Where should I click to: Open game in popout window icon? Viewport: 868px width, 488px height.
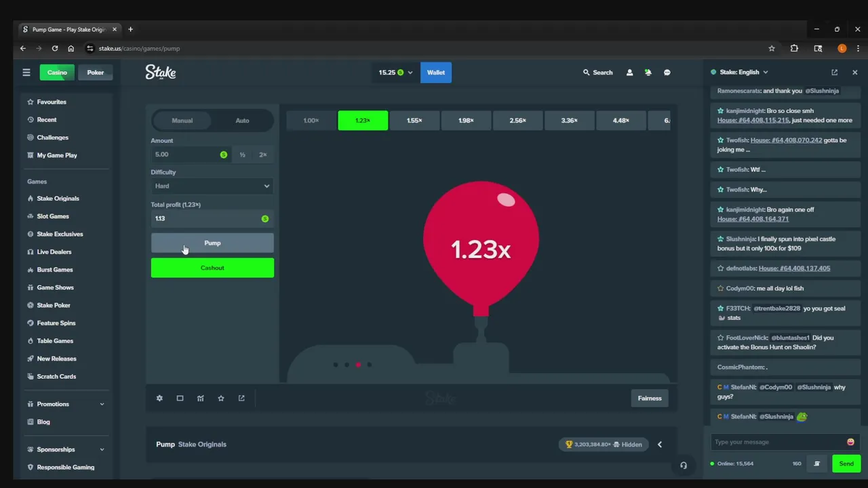pos(241,399)
